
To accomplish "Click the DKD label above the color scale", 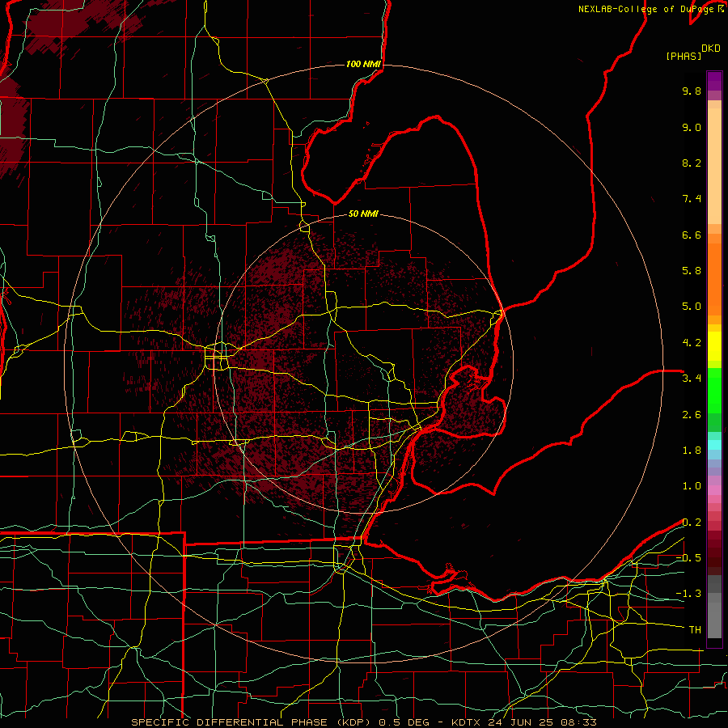I will click(x=711, y=49).
